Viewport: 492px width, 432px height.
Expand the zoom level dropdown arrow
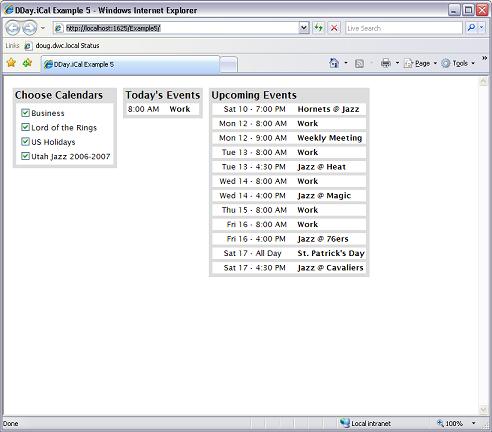point(473,423)
